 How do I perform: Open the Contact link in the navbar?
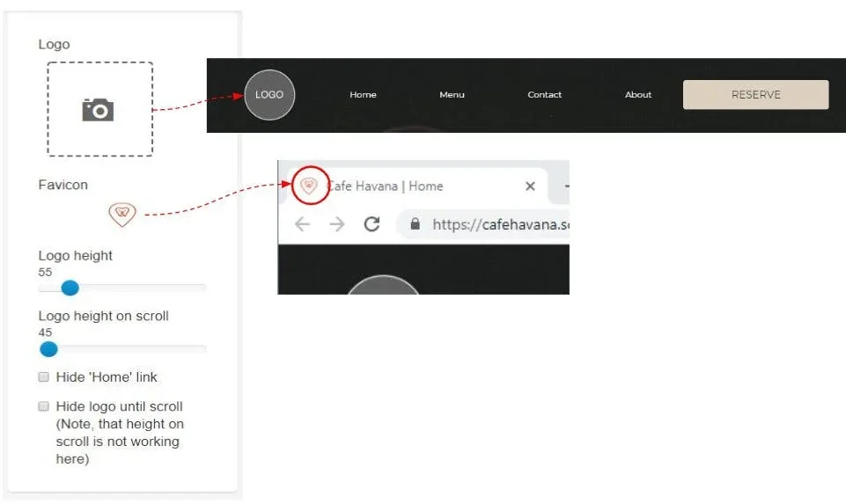point(544,95)
